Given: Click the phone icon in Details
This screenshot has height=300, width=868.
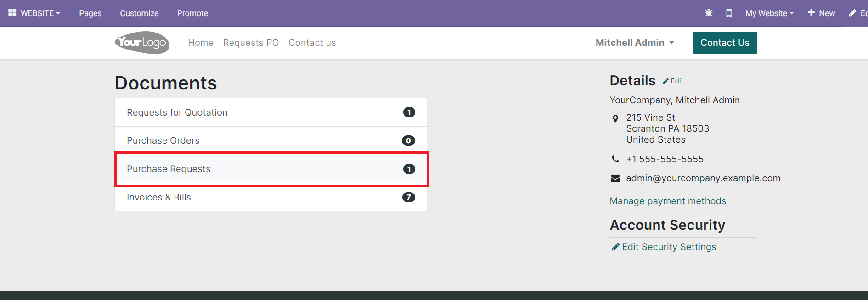Looking at the screenshot, I should (615, 159).
